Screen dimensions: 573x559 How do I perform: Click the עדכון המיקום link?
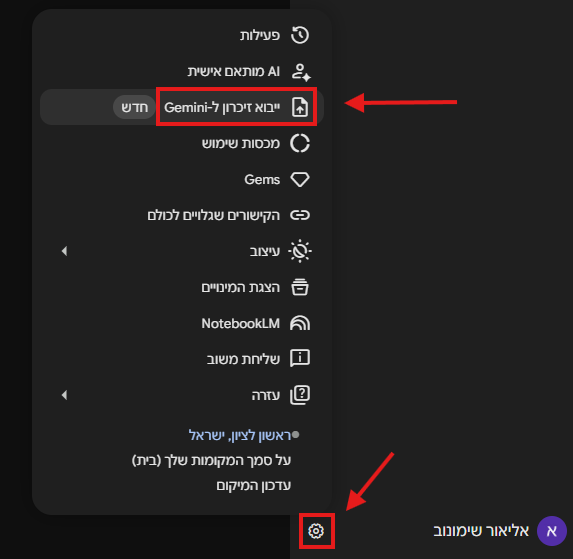(254, 486)
